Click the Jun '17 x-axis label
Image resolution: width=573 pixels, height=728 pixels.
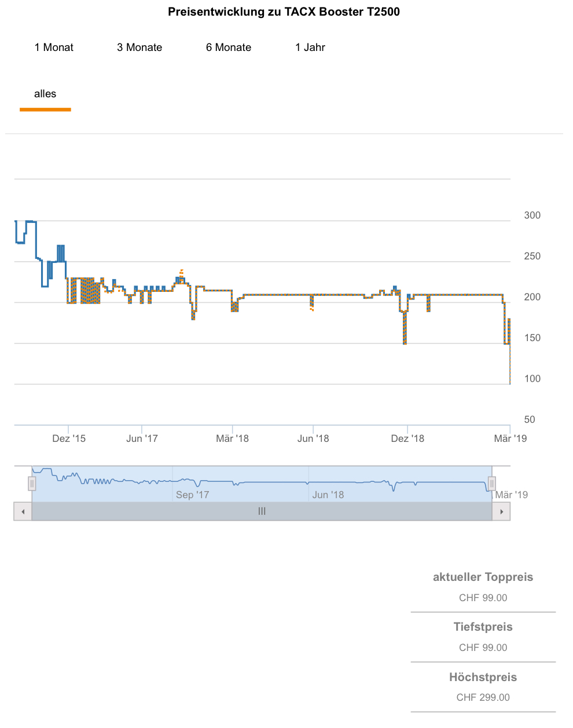tap(142, 438)
